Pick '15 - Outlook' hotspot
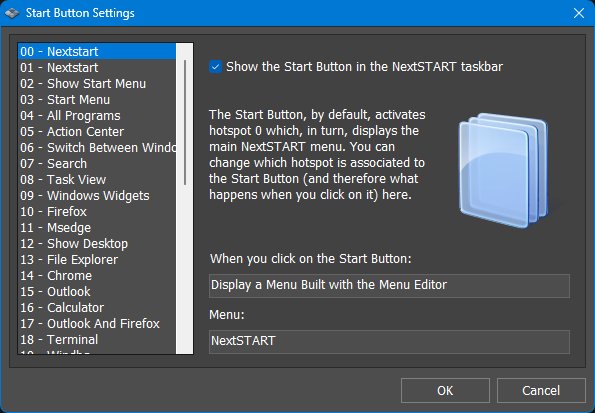Viewport: 595px width, 413px height. coord(97,292)
